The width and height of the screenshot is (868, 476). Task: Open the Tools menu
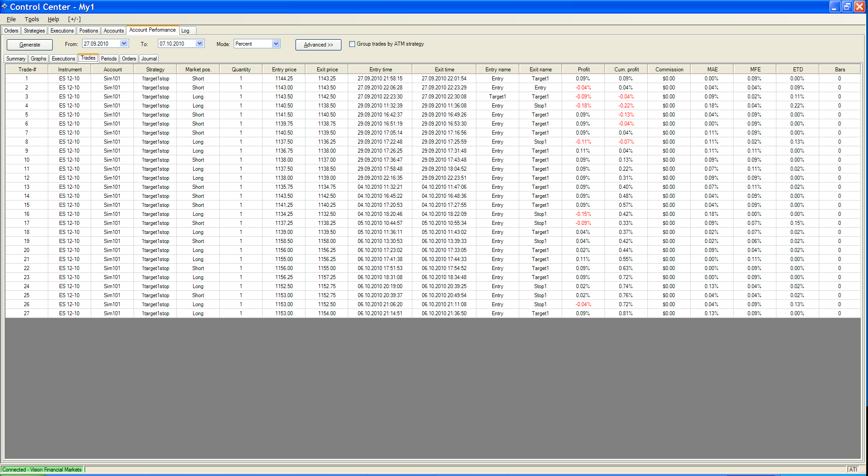click(32, 19)
